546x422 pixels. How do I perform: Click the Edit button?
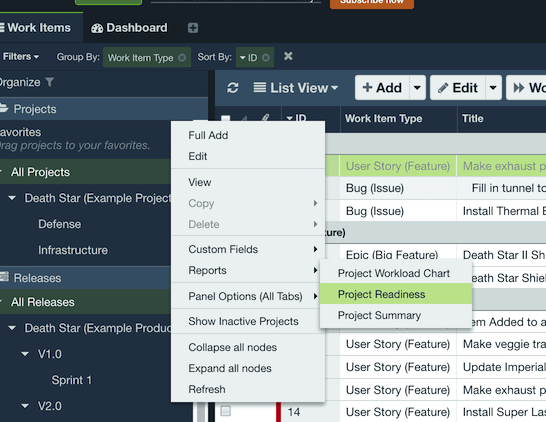click(458, 88)
